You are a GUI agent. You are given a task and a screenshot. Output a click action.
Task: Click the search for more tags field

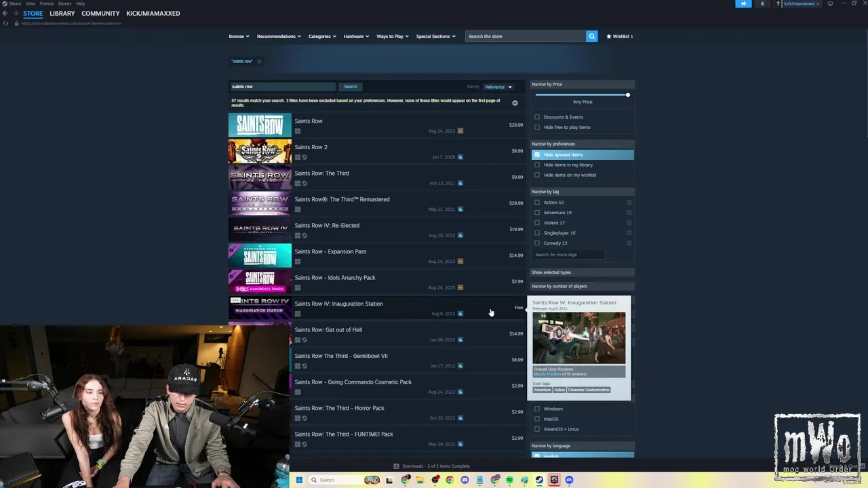point(568,255)
